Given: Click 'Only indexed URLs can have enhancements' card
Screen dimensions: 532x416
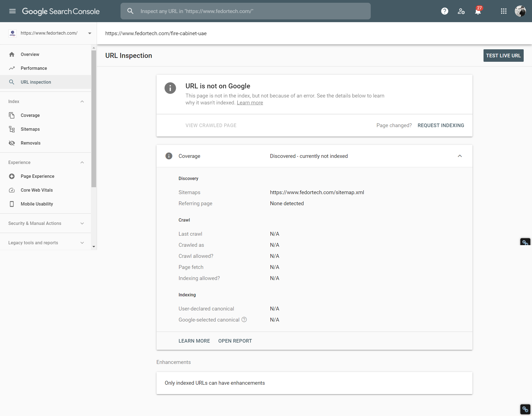Looking at the screenshot, I should pyautogui.click(x=314, y=383).
